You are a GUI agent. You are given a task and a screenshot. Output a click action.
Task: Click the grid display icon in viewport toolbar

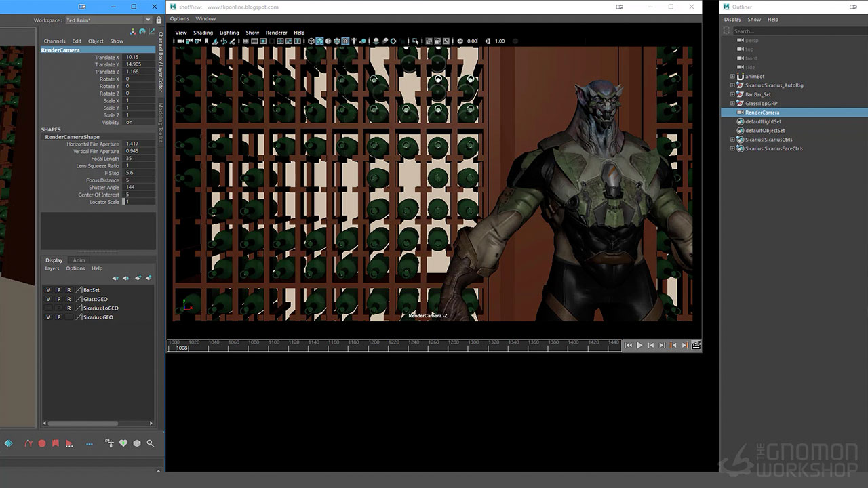pos(245,41)
